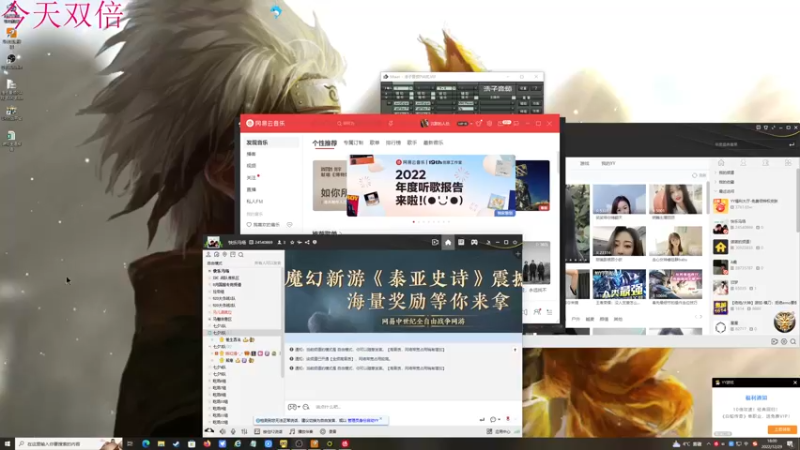Click person icon above channel tree

208,255
